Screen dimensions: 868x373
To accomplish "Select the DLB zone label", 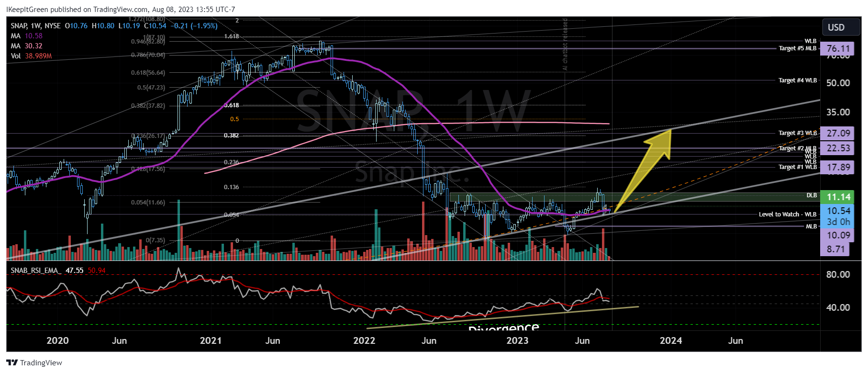I will click(812, 195).
